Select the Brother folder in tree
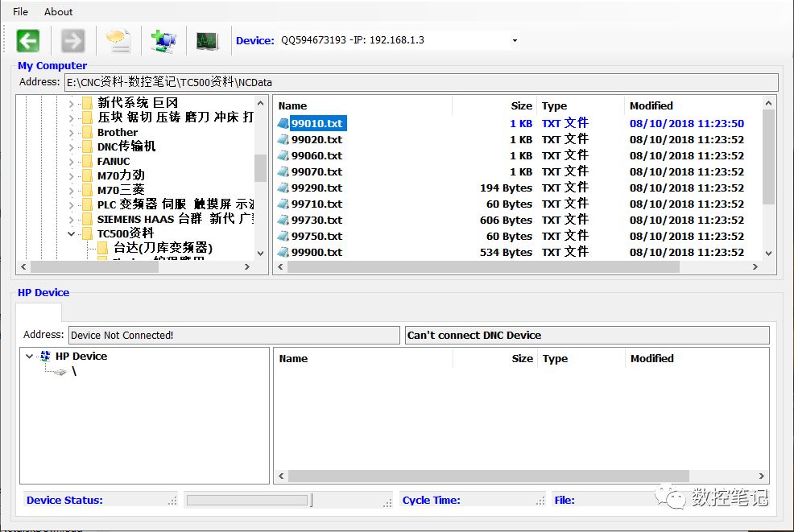Image resolution: width=794 pixels, height=532 pixels. 117,133
